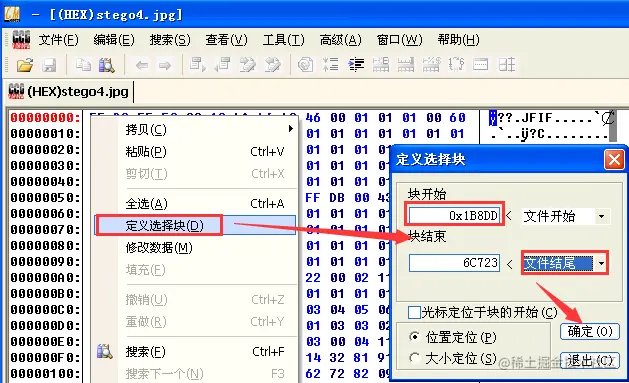Viewport: 629px width, 383px height.
Task: Click the split columns toolbar icon
Action: pos(506,65)
